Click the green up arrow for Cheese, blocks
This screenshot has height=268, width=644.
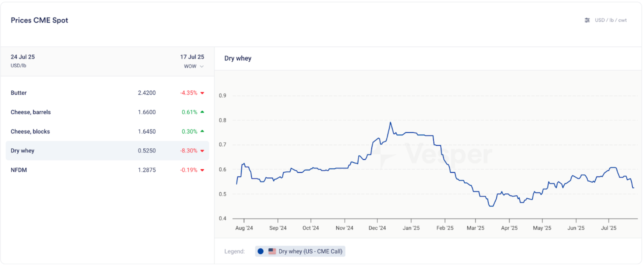pyautogui.click(x=202, y=131)
